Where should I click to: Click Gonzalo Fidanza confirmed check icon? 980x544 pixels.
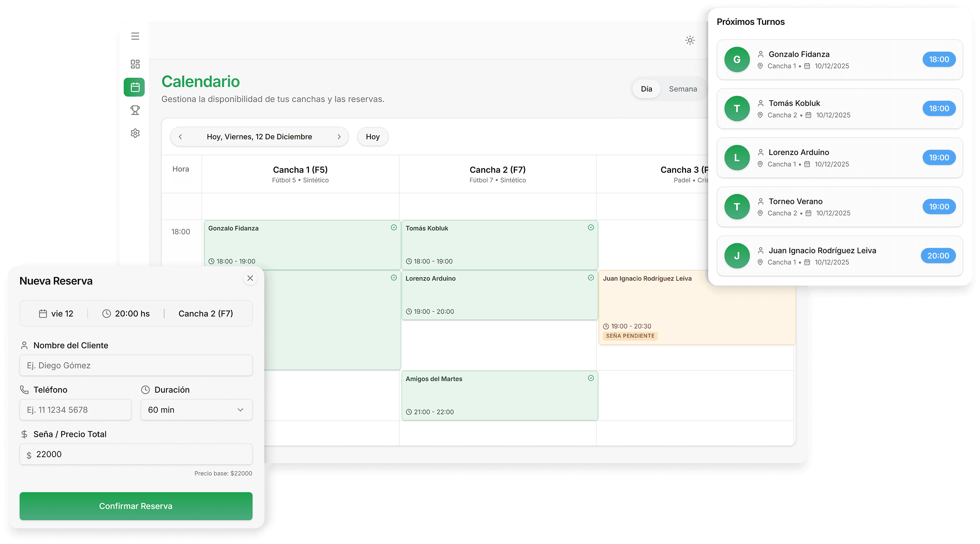coord(393,228)
